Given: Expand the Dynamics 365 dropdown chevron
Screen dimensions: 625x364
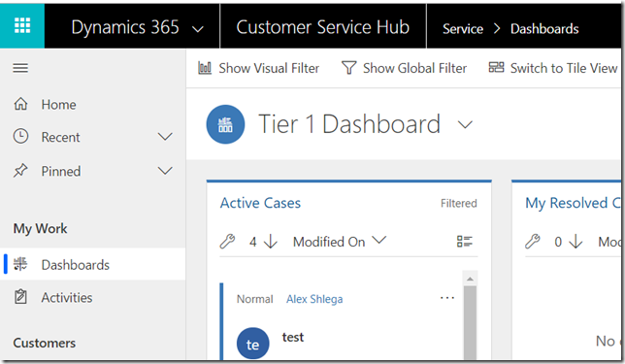Looking at the screenshot, I should click(198, 29).
